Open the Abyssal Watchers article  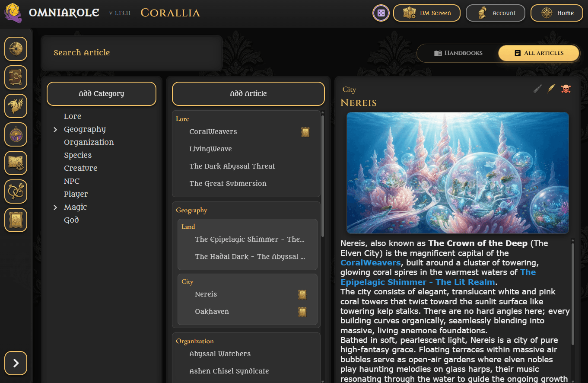coord(220,354)
